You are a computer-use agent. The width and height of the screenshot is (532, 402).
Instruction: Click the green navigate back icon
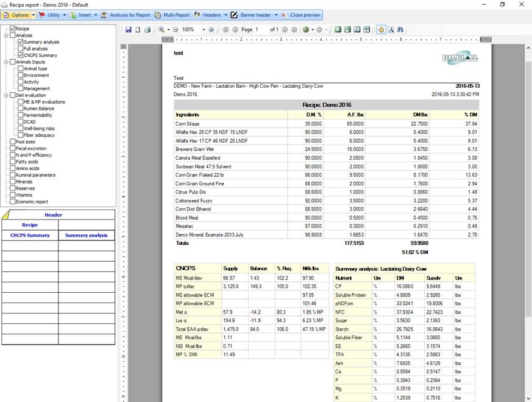[x=306, y=29]
